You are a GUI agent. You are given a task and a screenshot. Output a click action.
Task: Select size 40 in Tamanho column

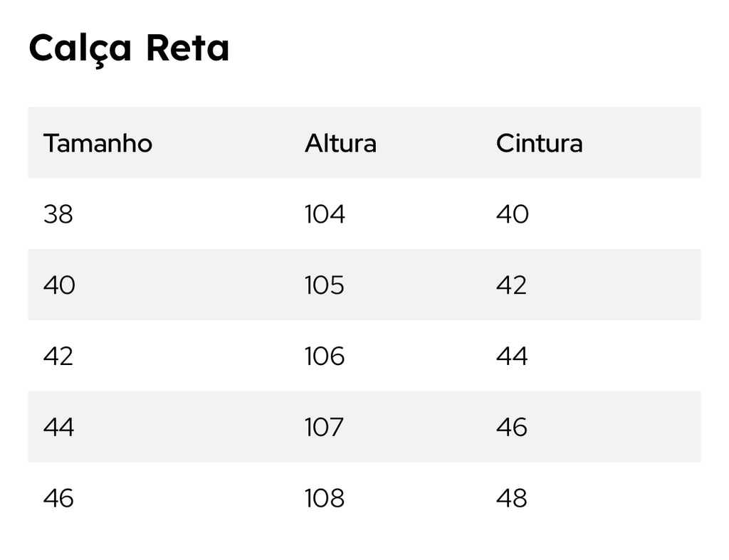tap(59, 285)
